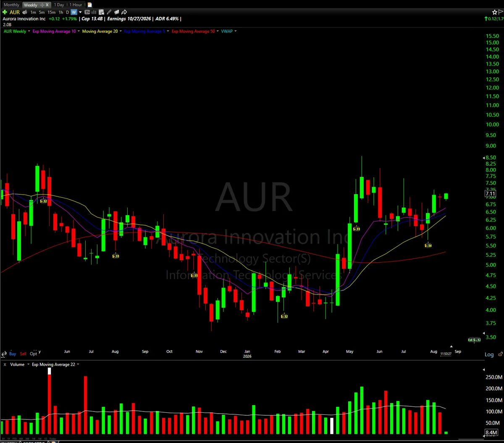The height and width of the screenshot is (443, 504).
Task: Open the 1 Day chart tab
Action: point(59,5)
